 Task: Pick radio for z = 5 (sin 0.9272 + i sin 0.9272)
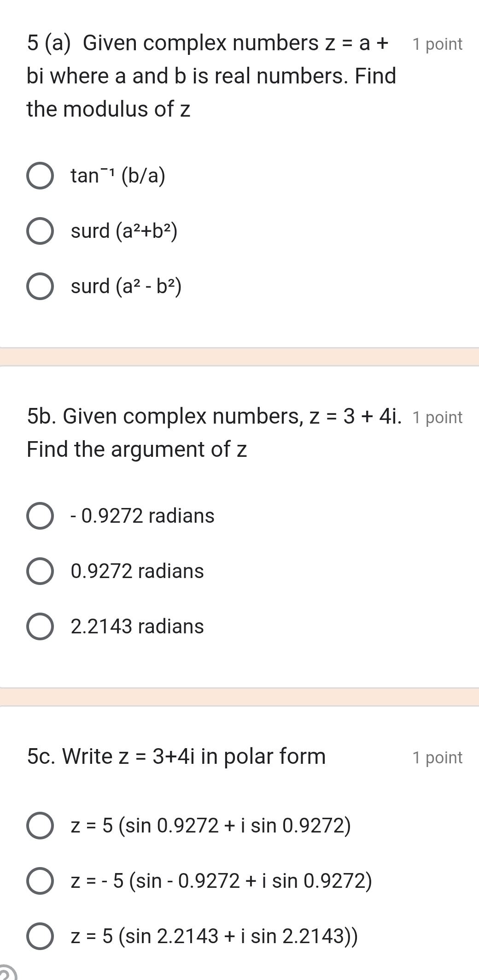40,826
